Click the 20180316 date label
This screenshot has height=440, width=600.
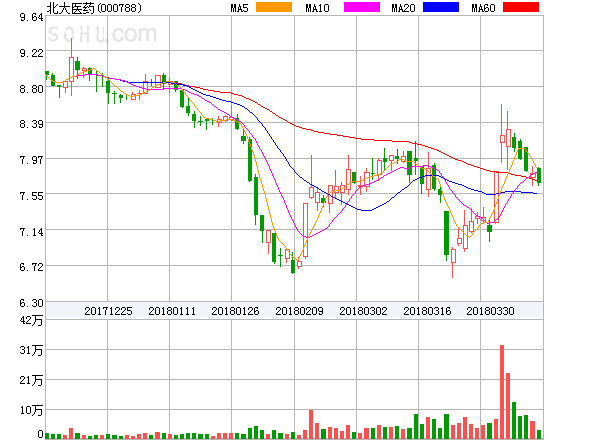tap(427, 311)
